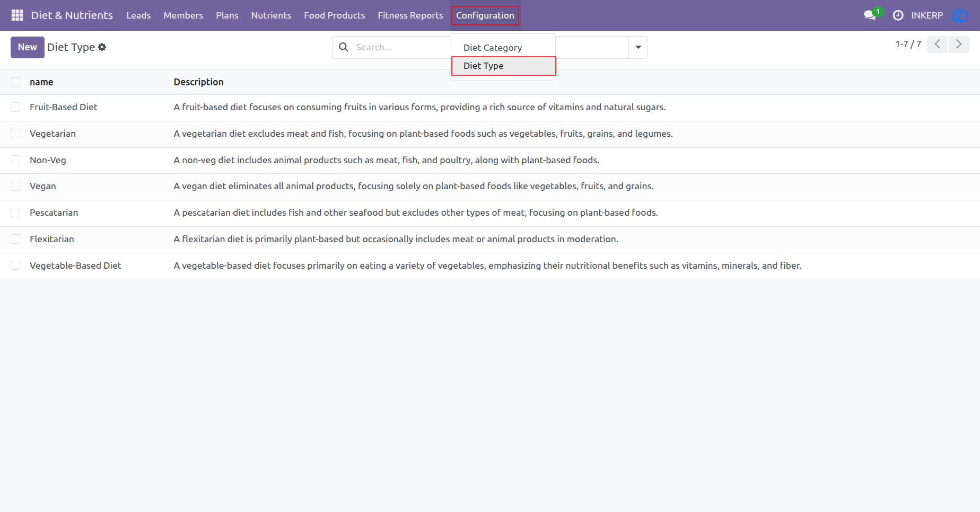Toggle the select-all header checkbox
This screenshot has width=980, height=512.
click(x=15, y=82)
